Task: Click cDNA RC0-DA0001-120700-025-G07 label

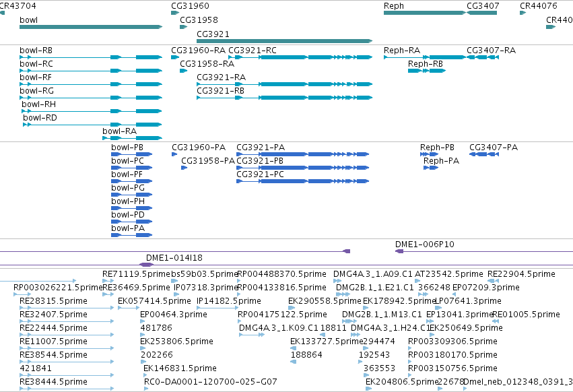Action: click(211, 382)
